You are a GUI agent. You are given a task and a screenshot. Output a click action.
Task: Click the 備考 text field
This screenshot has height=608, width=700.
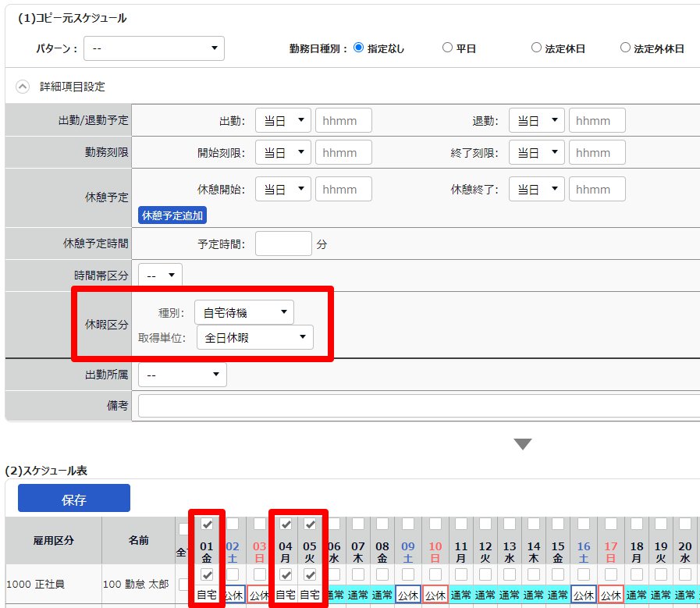(419, 406)
